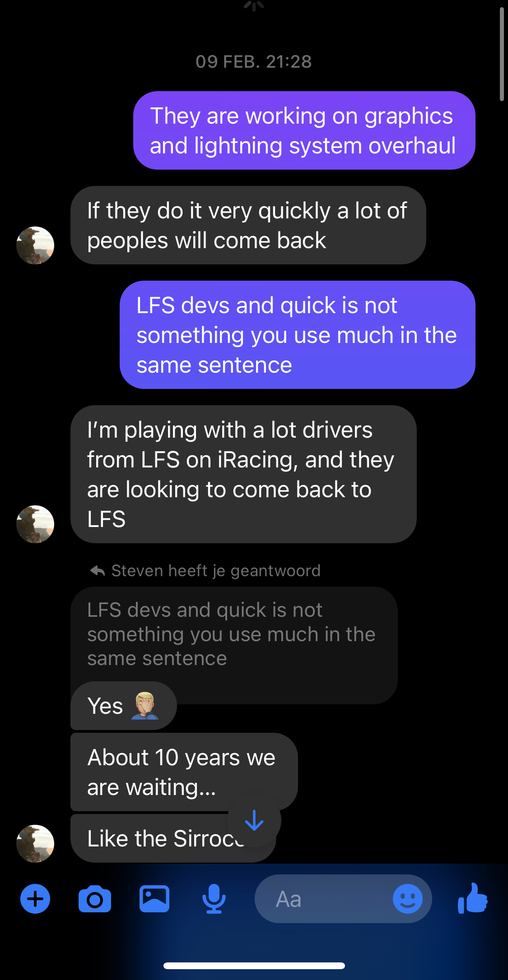Open the photo gallery icon
508x980 pixels.
point(154,899)
